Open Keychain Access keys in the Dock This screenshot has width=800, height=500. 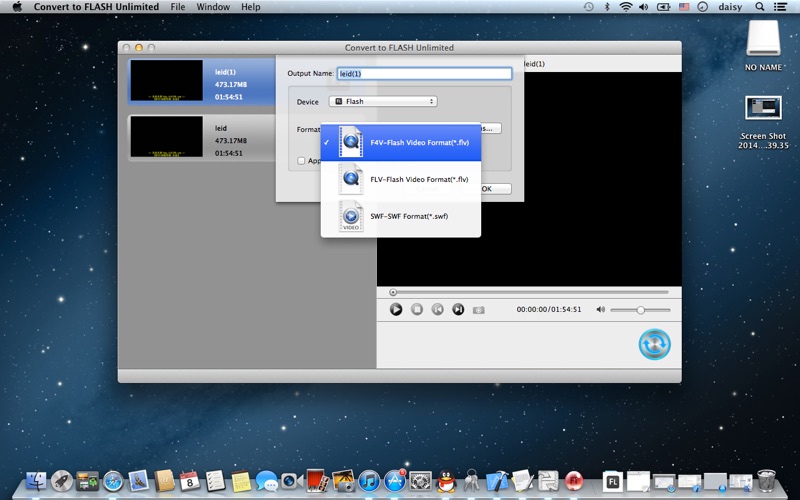pos(471,481)
